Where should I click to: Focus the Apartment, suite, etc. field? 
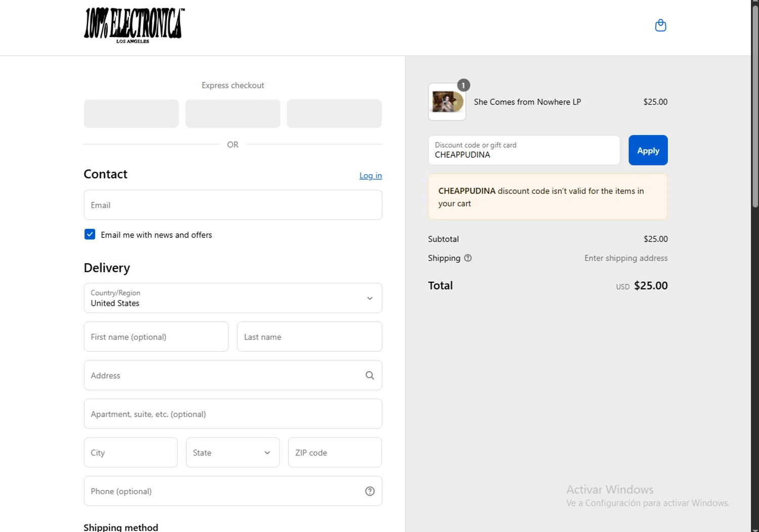click(233, 414)
